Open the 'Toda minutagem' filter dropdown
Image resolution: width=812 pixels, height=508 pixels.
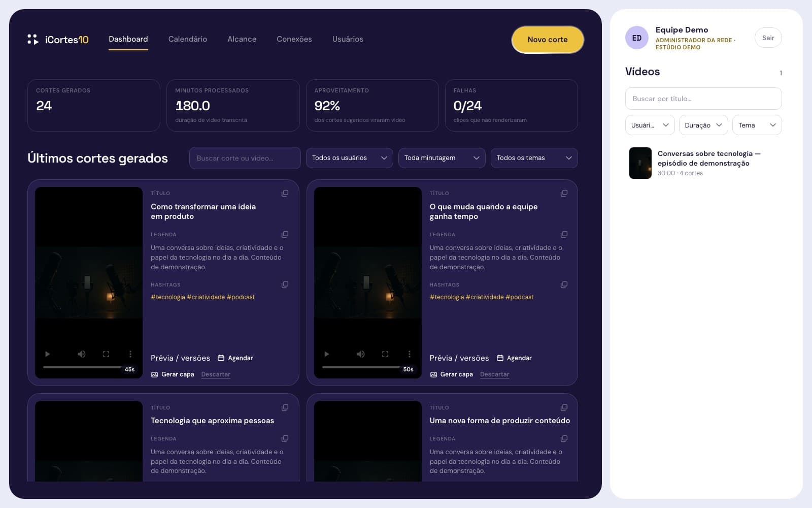442,158
